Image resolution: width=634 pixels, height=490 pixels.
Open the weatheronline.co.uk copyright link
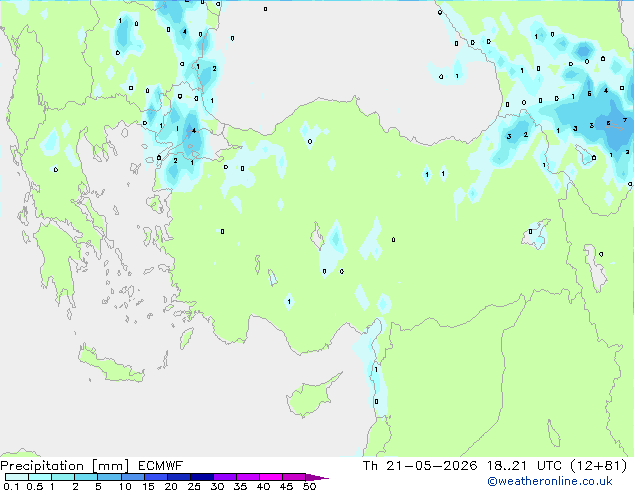coord(550,481)
